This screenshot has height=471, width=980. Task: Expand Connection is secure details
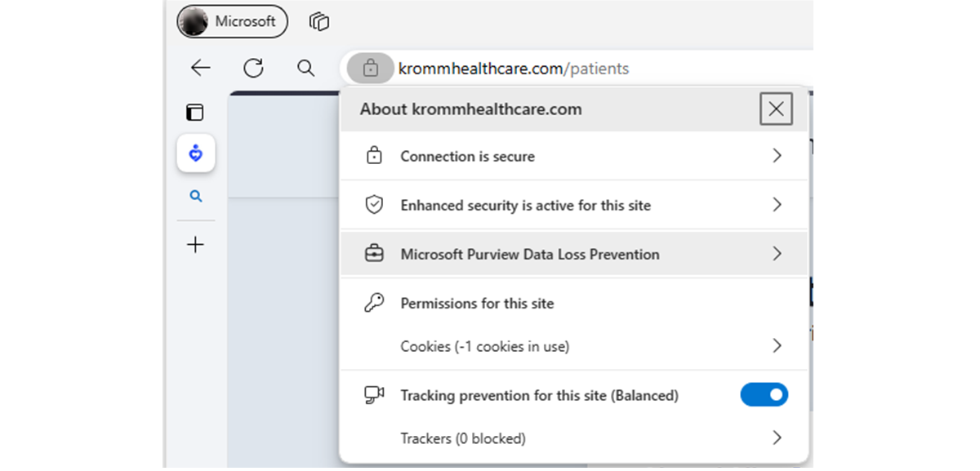pyautogui.click(x=777, y=156)
